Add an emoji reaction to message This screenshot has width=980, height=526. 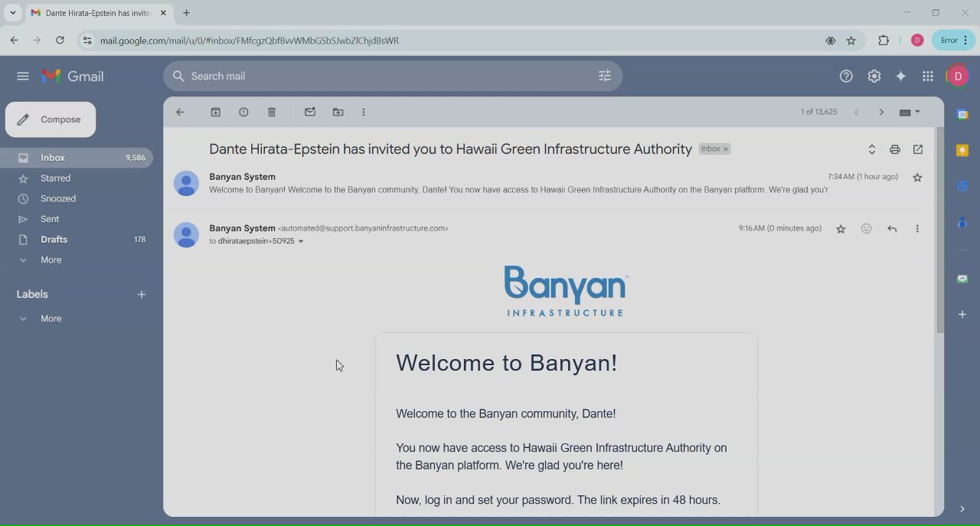point(866,228)
